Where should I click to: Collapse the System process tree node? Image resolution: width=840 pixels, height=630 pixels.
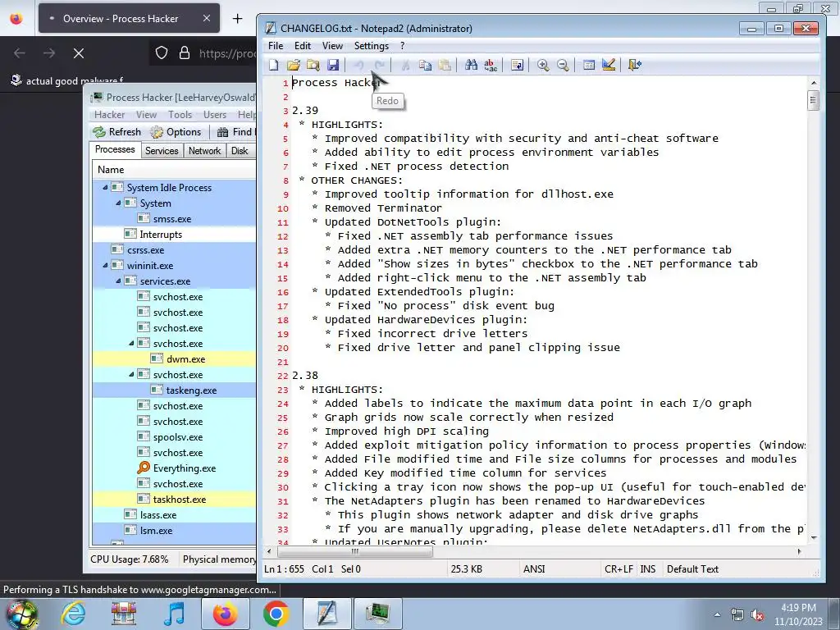[x=118, y=203]
